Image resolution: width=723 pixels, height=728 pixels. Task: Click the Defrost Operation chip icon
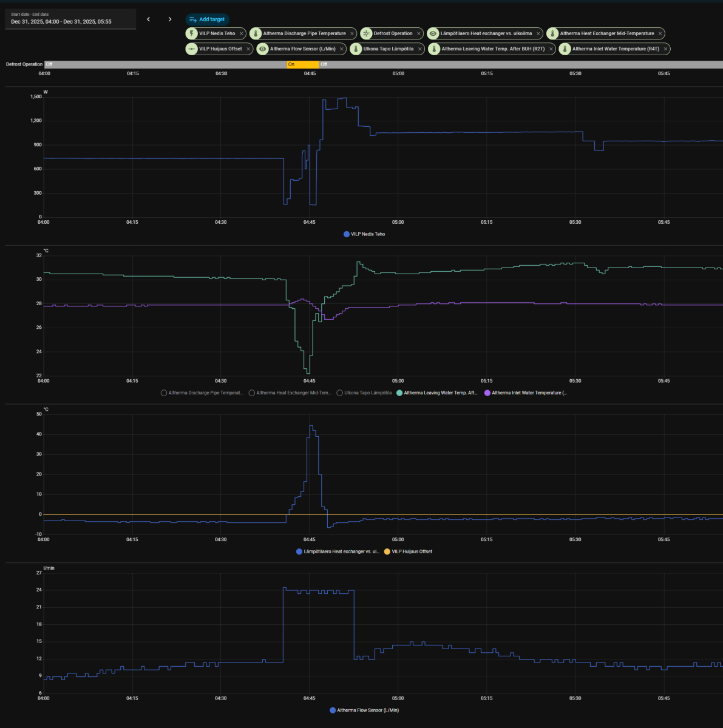pyautogui.click(x=366, y=34)
